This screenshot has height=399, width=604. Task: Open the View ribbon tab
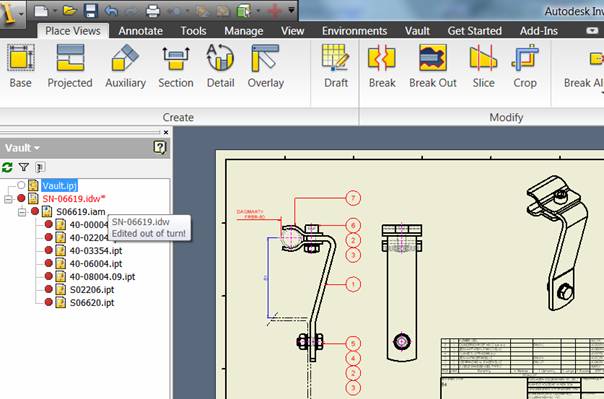coord(292,31)
